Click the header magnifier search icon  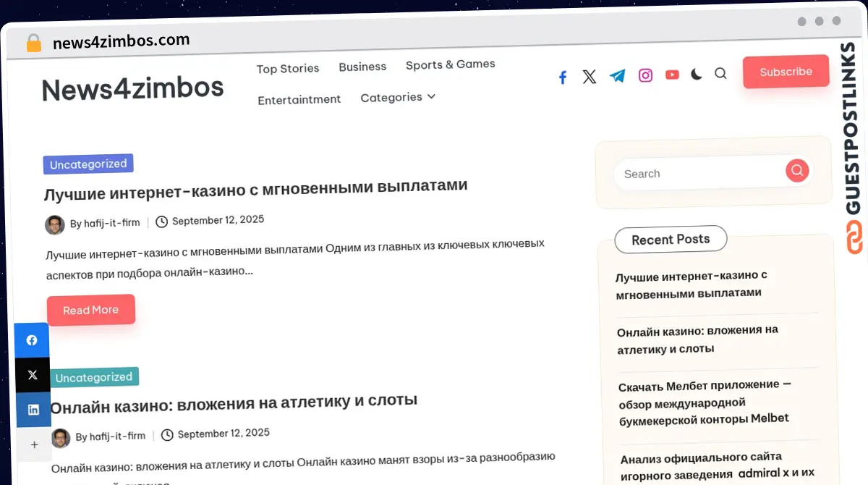[720, 73]
